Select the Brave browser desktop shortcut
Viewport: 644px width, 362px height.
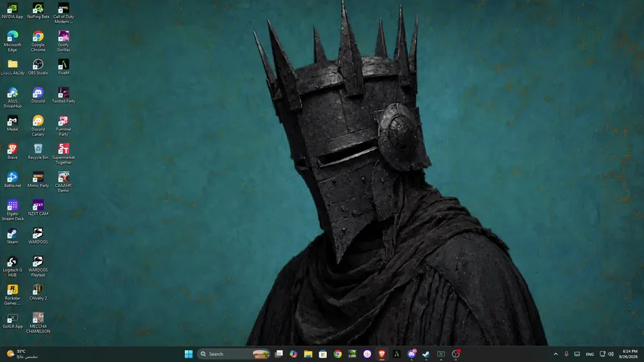[x=12, y=152]
